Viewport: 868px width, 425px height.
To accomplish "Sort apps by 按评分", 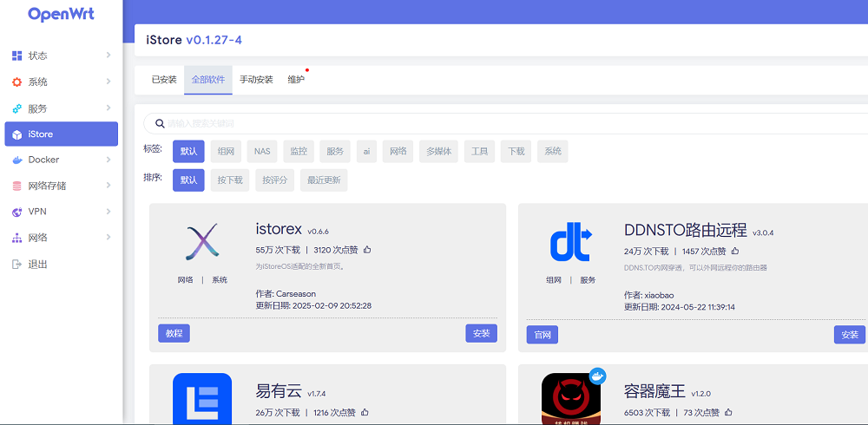I will 274,180.
